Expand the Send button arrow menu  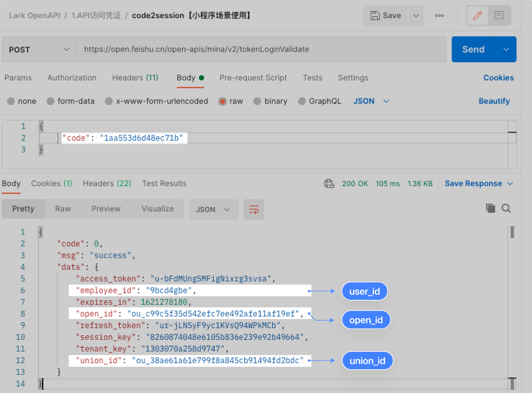[506, 49]
